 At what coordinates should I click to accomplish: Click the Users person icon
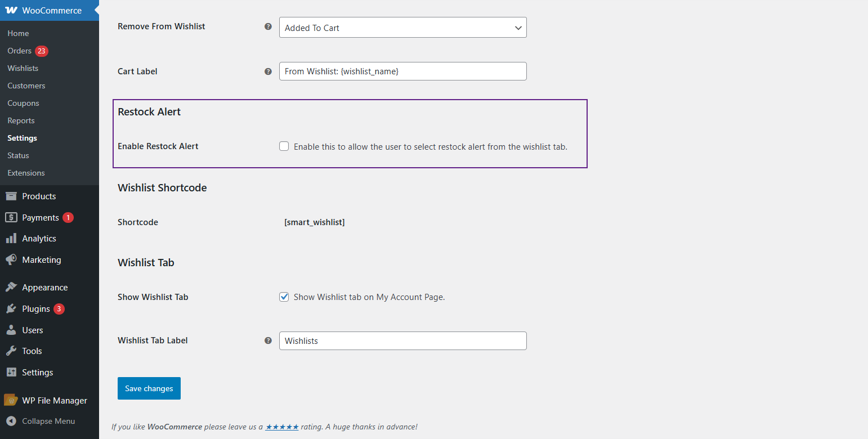[11, 330]
